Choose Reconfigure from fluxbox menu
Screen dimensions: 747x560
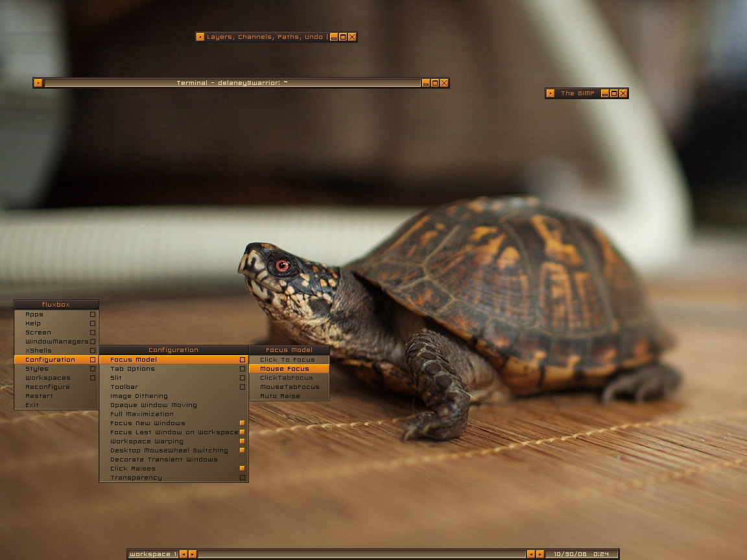pyautogui.click(x=56, y=387)
